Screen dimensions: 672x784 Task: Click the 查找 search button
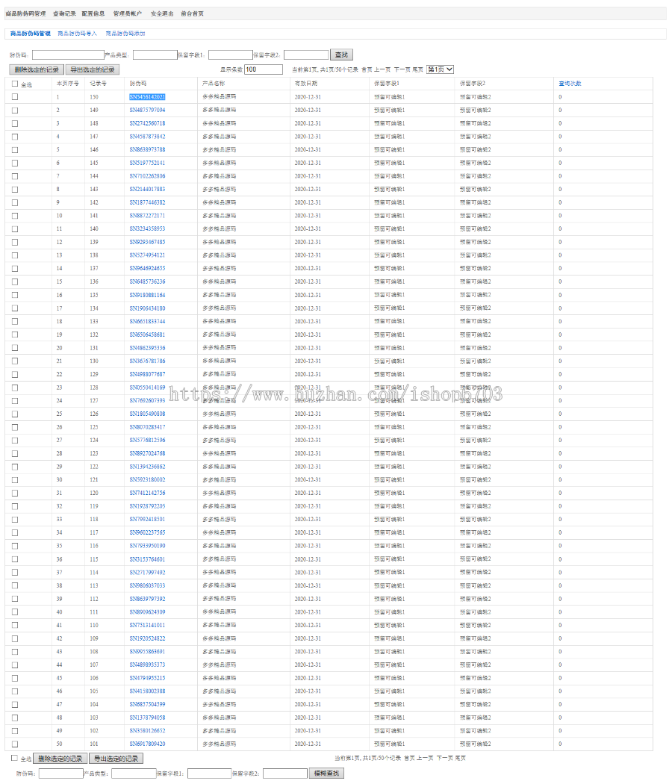coord(341,55)
